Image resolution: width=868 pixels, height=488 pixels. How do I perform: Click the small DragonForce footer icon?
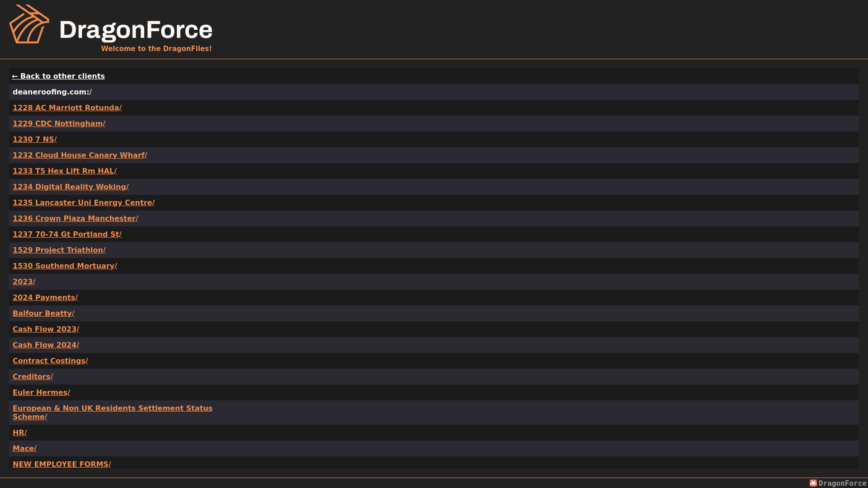pyautogui.click(x=813, y=483)
